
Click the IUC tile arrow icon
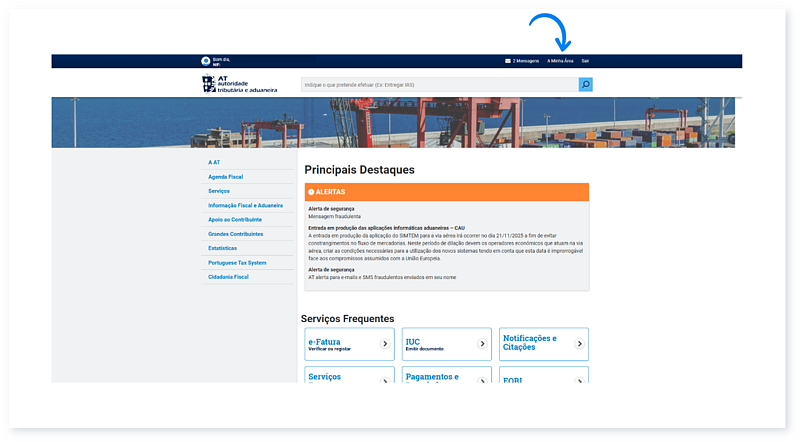(x=482, y=344)
